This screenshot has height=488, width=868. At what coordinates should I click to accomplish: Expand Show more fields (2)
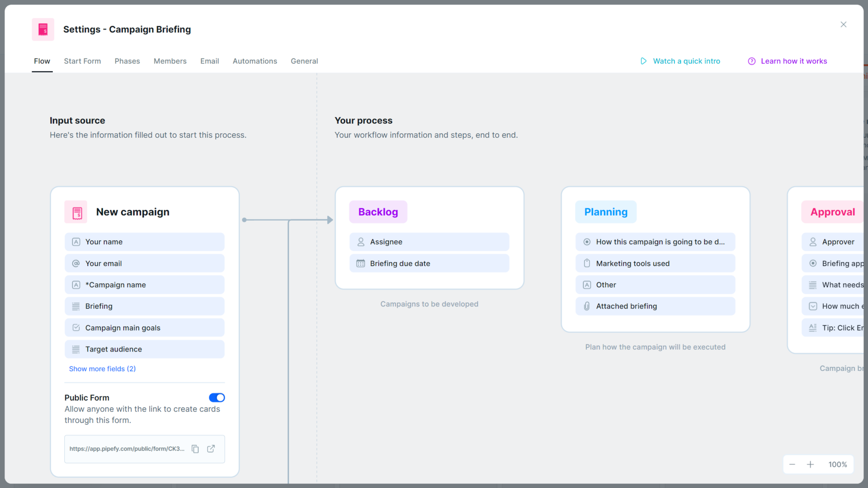pos(102,369)
